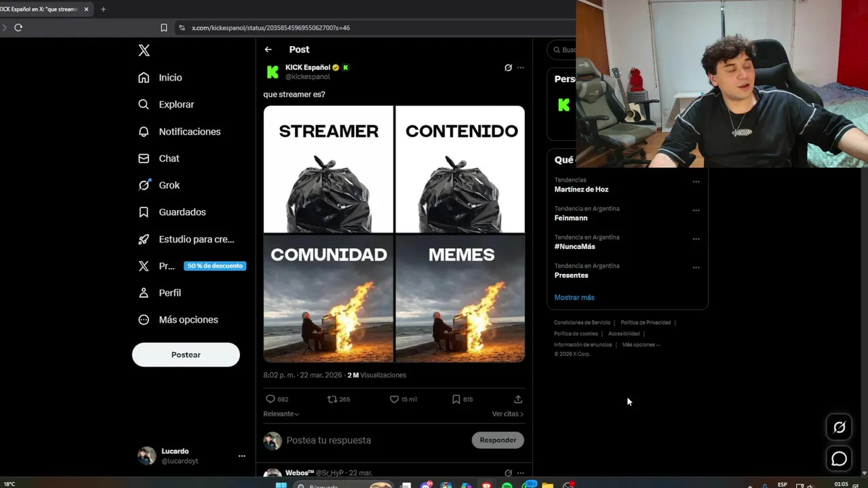Open the COMUNIDAD burning piano image
The height and width of the screenshot is (488, 868).
[x=328, y=299]
